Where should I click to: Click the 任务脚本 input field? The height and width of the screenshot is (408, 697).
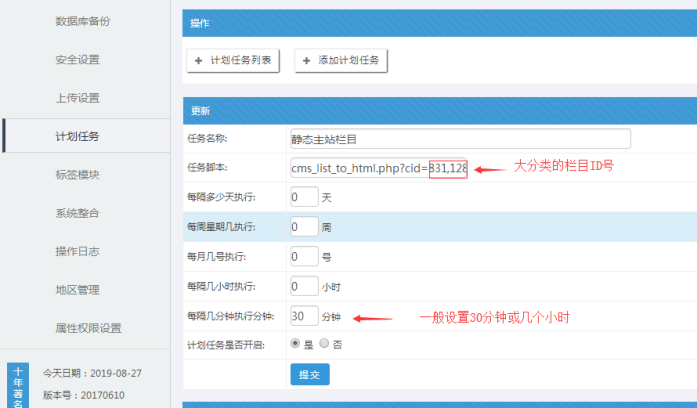pos(378,168)
